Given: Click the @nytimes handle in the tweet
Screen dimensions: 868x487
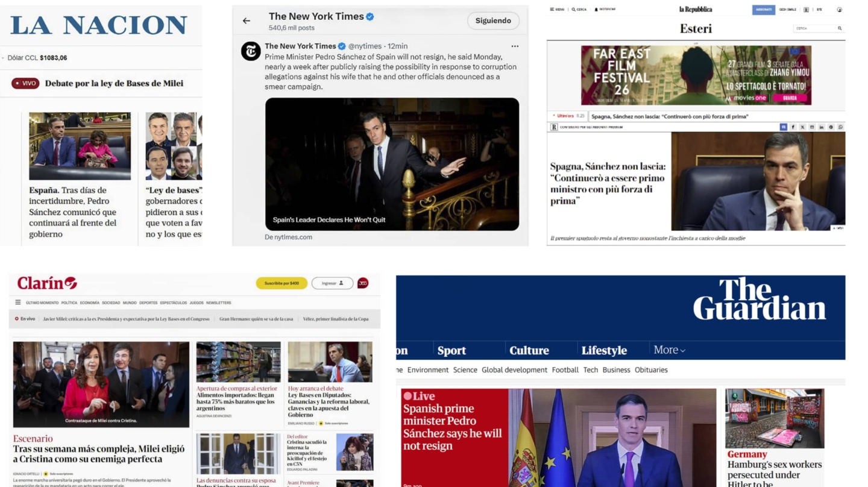Looking at the screenshot, I should click(x=365, y=46).
